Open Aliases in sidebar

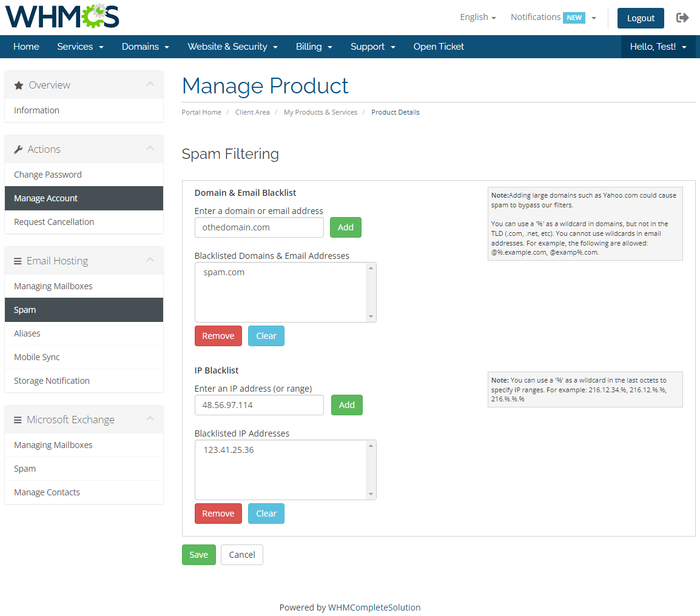point(84,333)
